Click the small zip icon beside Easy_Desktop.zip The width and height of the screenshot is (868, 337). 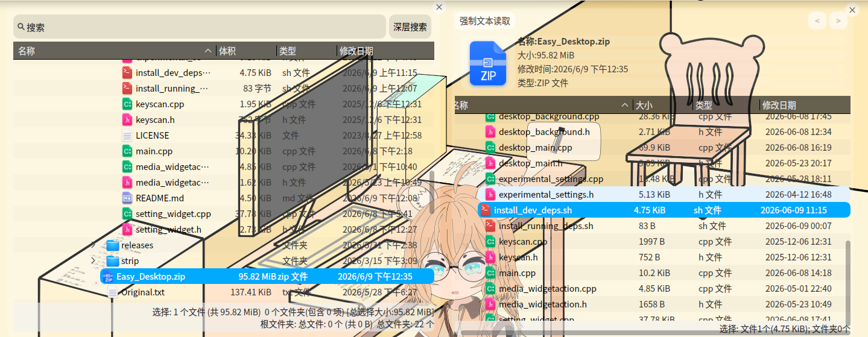tap(109, 277)
